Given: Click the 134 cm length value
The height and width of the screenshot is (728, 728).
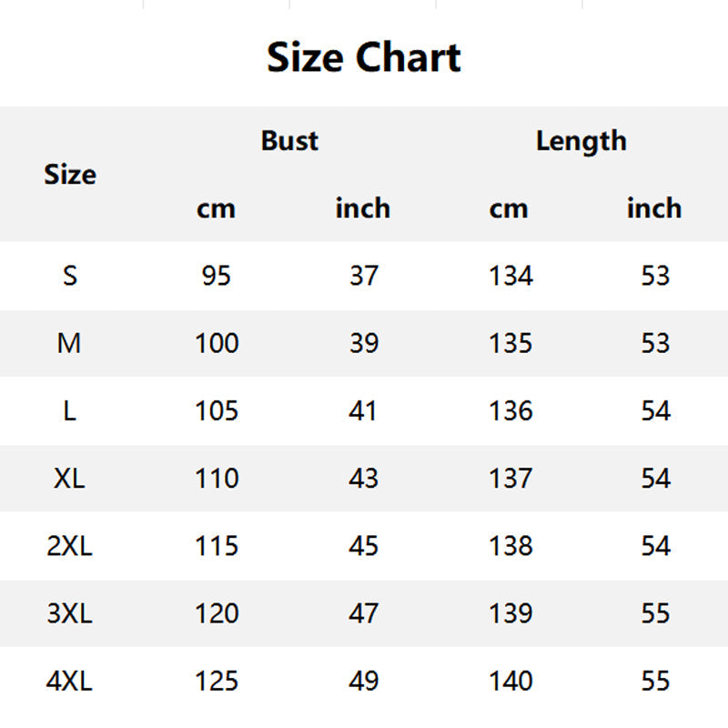Looking at the screenshot, I should click(x=510, y=275).
